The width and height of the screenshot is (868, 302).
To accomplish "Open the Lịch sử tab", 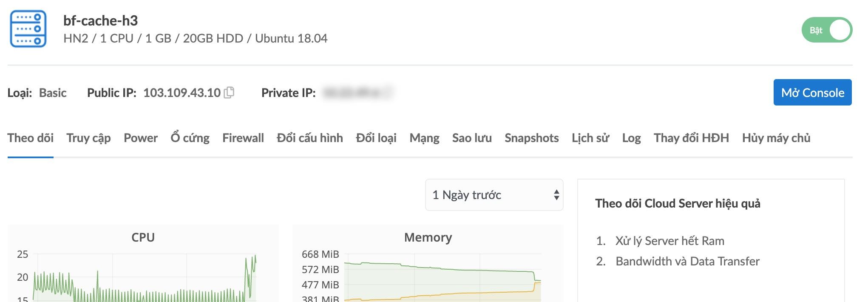I will [590, 138].
